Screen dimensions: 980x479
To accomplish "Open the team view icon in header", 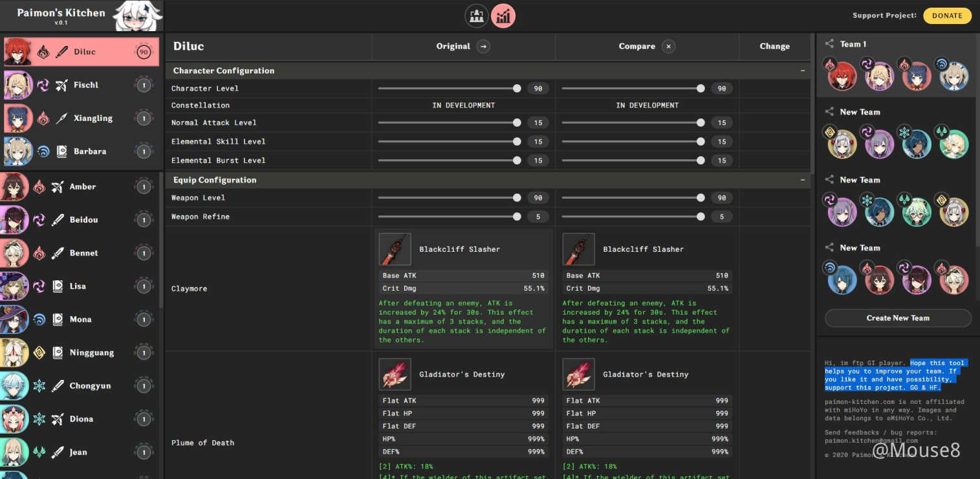I will (477, 16).
